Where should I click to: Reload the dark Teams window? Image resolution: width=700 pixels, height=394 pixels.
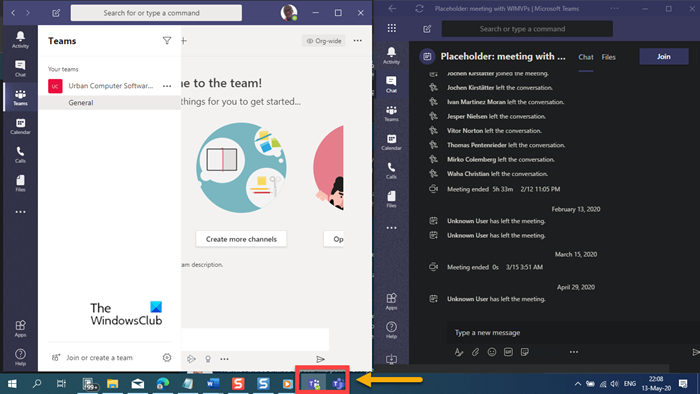419,8
